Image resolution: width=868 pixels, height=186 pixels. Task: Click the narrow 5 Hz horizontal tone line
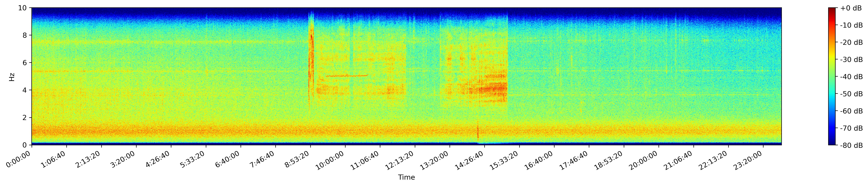(x=347, y=76)
